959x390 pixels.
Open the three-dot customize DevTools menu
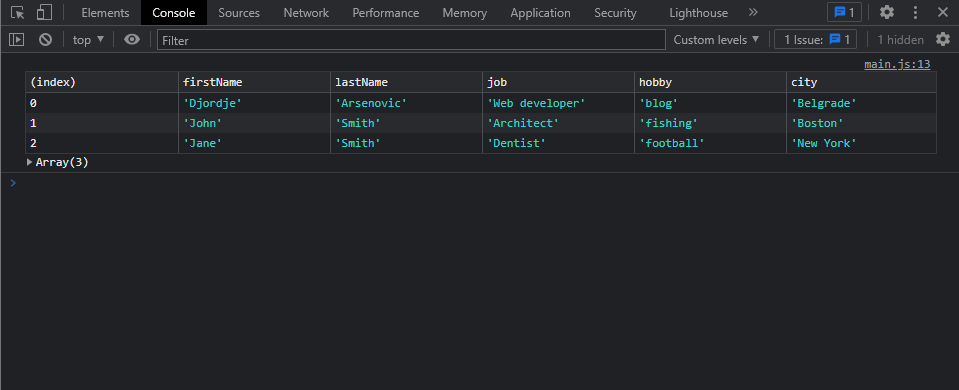tap(915, 12)
